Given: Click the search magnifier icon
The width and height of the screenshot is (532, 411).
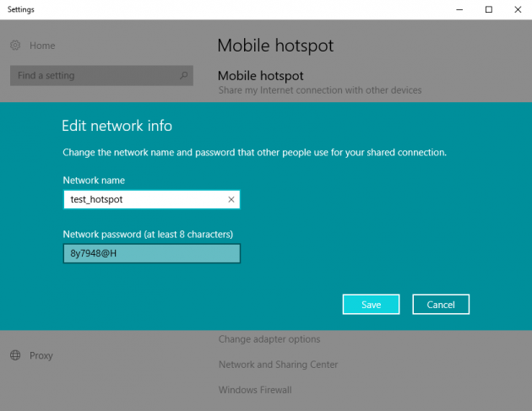Looking at the screenshot, I should pos(183,75).
